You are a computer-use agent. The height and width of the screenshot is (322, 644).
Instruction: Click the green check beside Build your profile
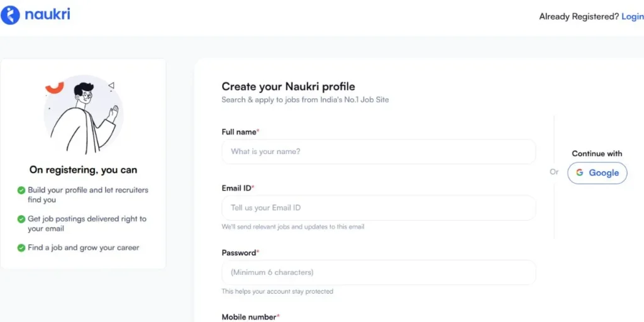[x=21, y=190]
